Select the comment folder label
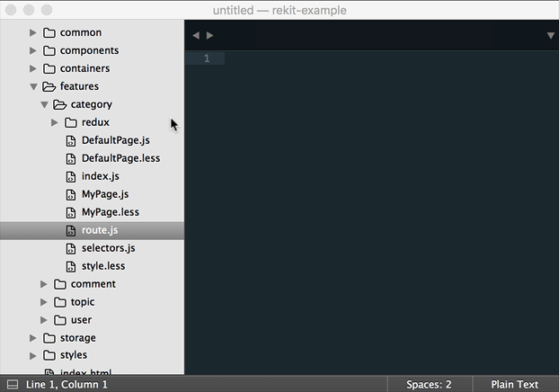 (x=93, y=284)
